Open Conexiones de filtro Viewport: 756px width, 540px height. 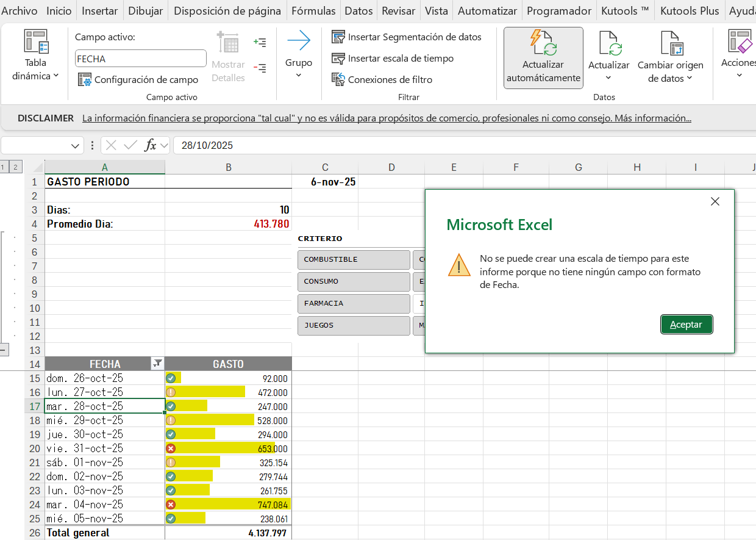tap(382, 79)
